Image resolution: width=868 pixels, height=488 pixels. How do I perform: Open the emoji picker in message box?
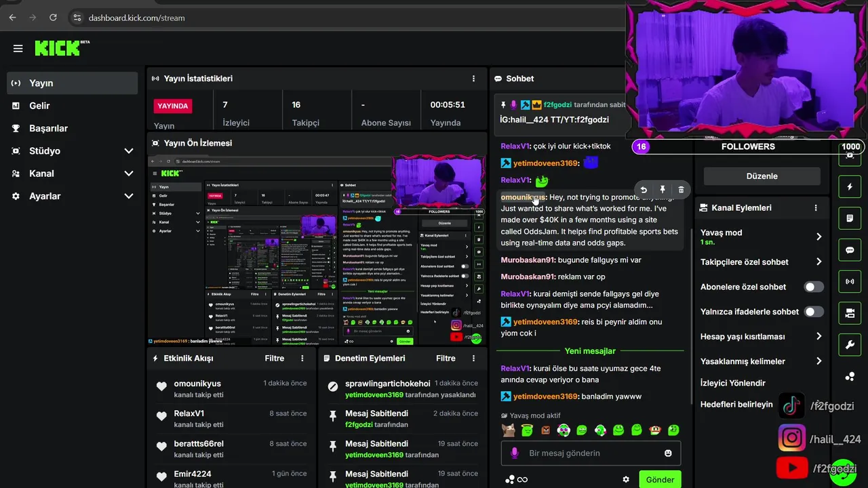point(668,453)
